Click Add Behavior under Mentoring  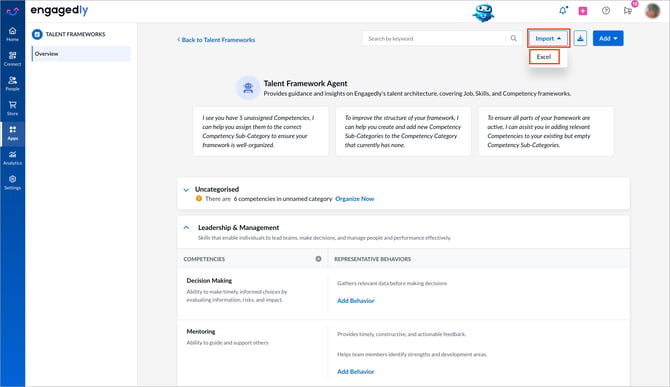[x=356, y=372]
